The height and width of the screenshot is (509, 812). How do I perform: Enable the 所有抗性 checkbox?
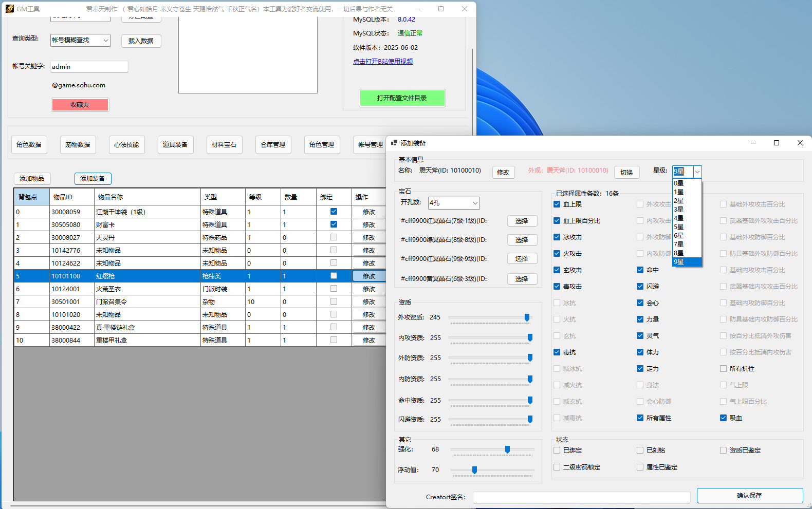723,369
